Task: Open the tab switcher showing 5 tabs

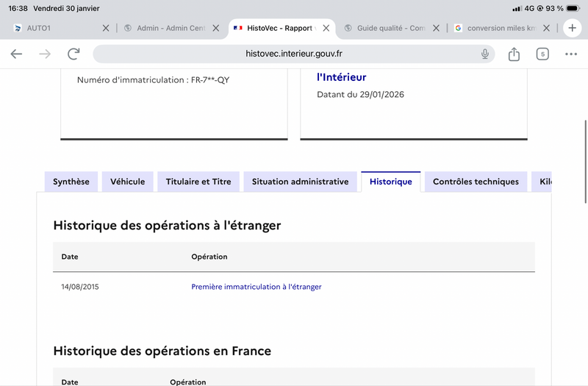Action: click(542, 54)
